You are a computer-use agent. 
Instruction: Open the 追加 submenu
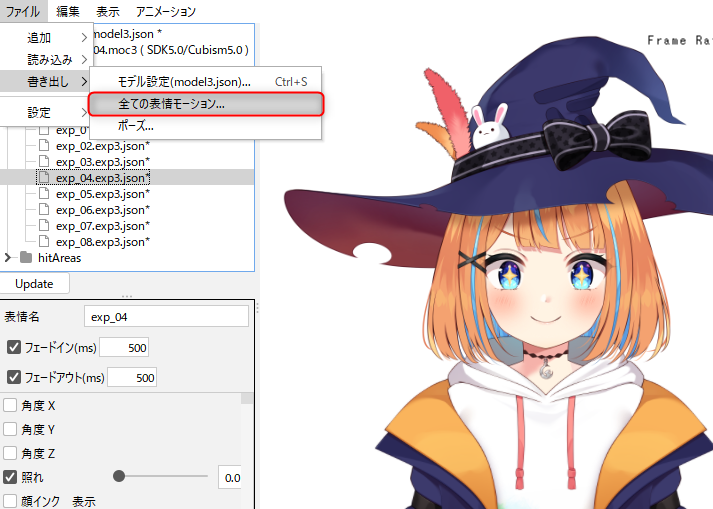point(47,37)
